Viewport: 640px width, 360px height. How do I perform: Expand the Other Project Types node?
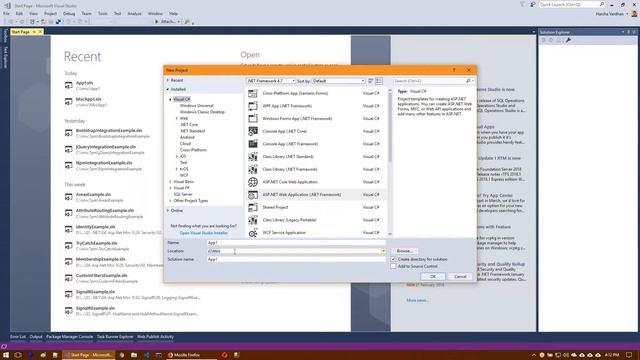(171, 201)
